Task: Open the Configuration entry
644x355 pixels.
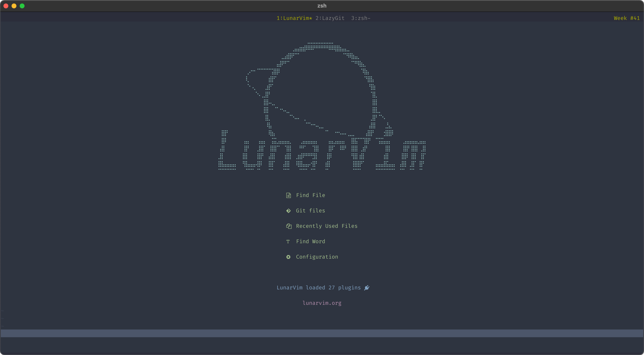Action: [317, 257]
